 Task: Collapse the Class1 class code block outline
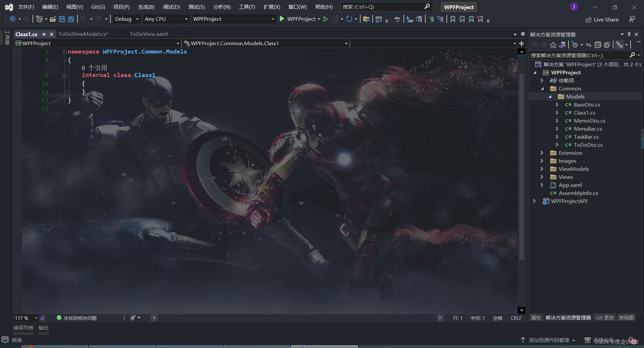click(64, 75)
